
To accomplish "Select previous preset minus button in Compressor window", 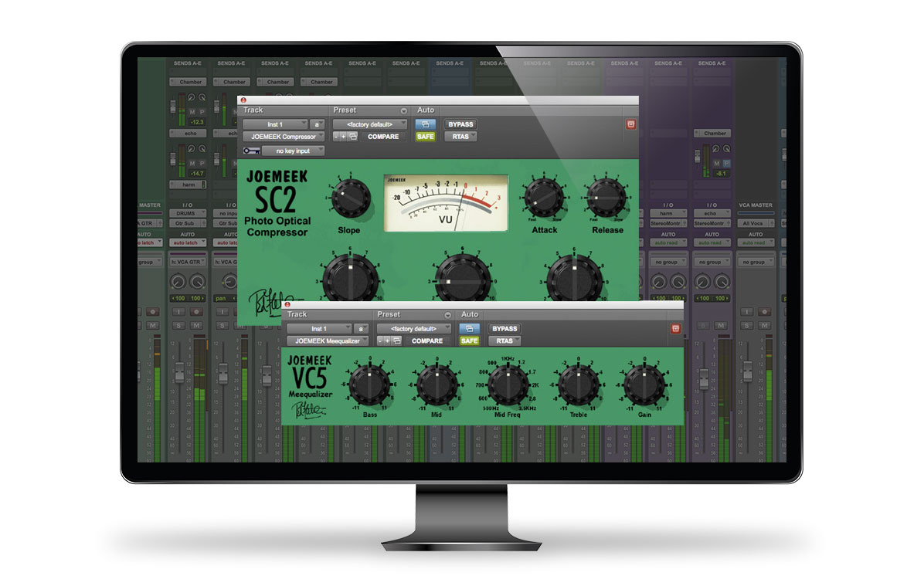I will [x=336, y=137].
